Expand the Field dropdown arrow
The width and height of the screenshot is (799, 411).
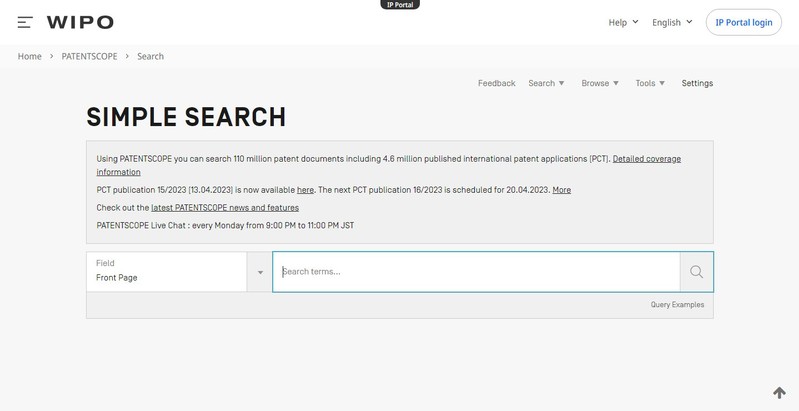[x=260, y=272]
